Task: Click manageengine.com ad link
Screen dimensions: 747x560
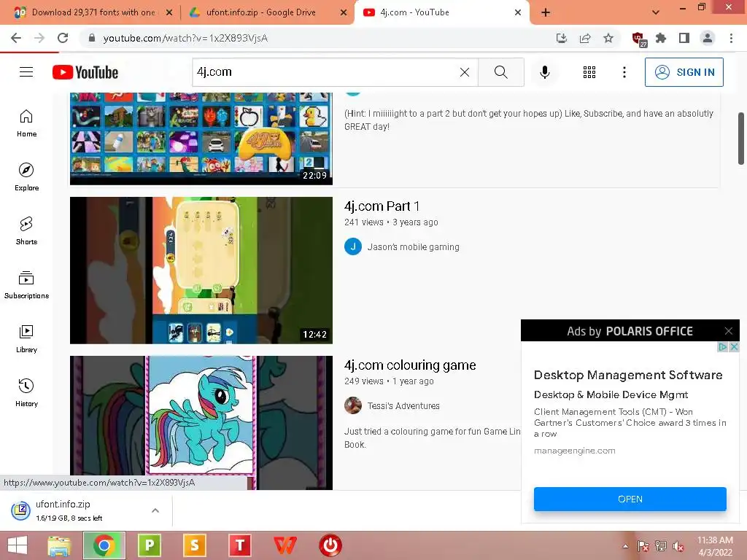Action: click(x=575, y=451)
